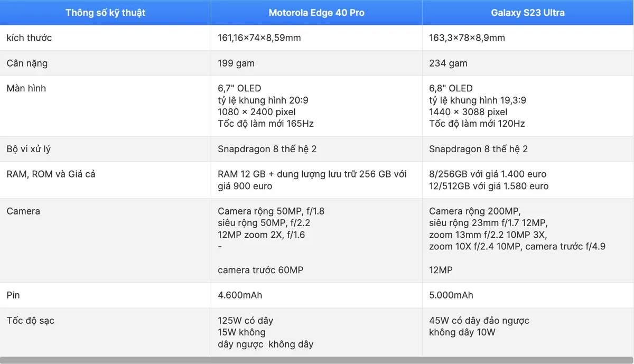Click the Motorola Edge 40 Pro column header
Viewport: 634px width, 364px height.
(316, 13)
